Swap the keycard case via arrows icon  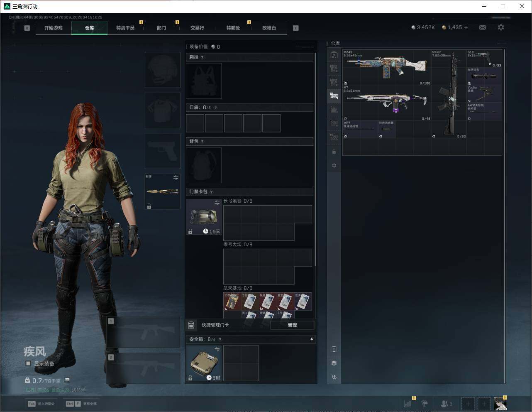tap(217, 203)
